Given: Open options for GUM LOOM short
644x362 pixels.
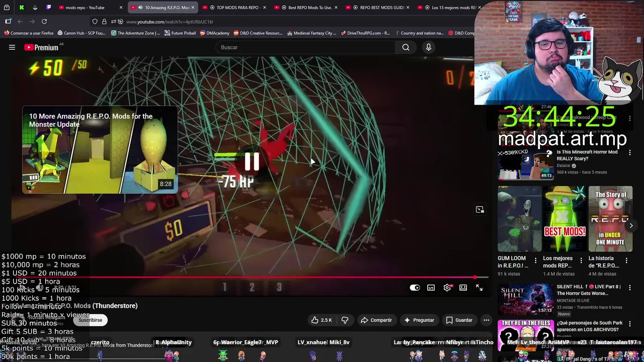Looking at the screenshot, I should pyautogui.click(x=535, y=260).
